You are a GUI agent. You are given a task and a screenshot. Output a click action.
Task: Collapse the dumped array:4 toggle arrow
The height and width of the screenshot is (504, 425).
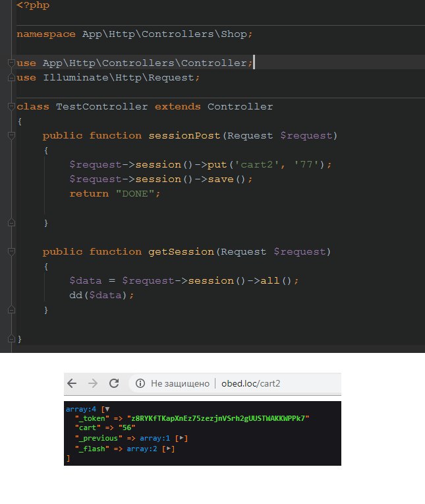[107, 409]
